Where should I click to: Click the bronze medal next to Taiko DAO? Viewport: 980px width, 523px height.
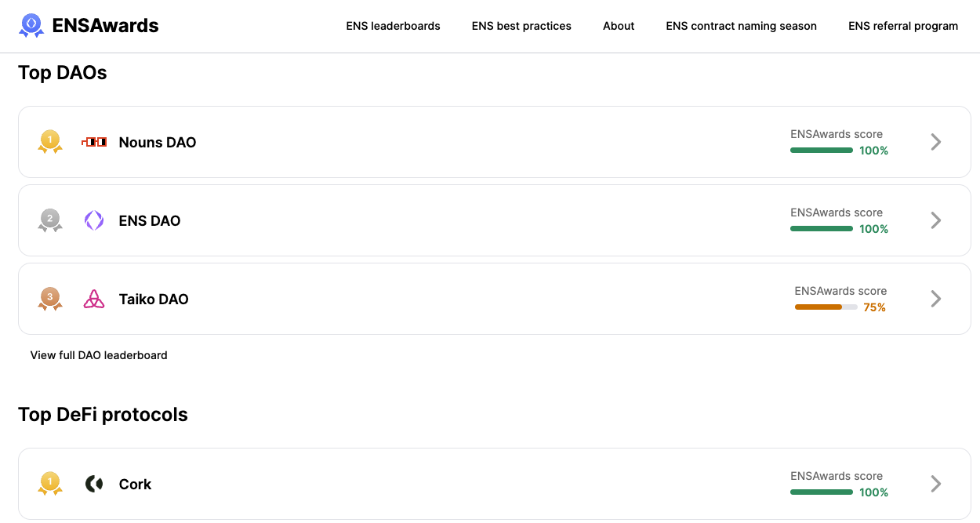point(49,299)
